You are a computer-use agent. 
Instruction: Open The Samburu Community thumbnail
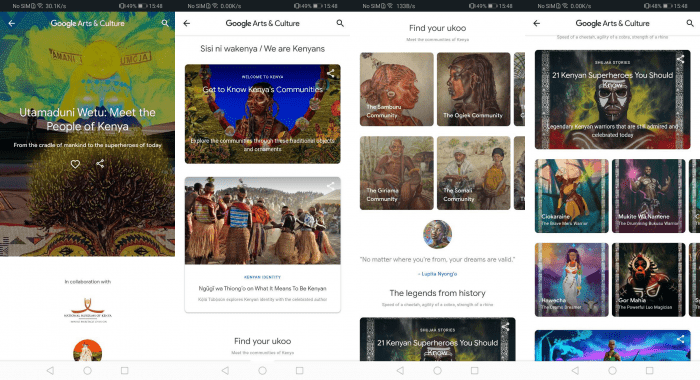click(x=397, y=89)
